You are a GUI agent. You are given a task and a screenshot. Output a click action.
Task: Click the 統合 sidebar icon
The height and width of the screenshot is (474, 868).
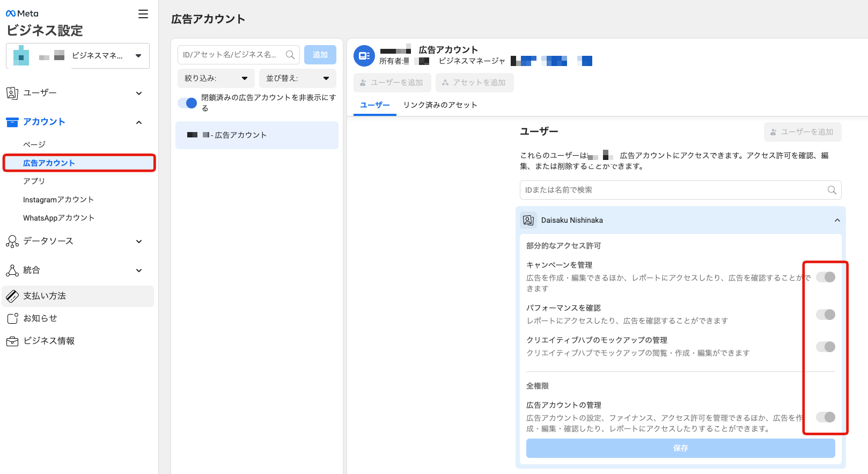tap(12, 270)
